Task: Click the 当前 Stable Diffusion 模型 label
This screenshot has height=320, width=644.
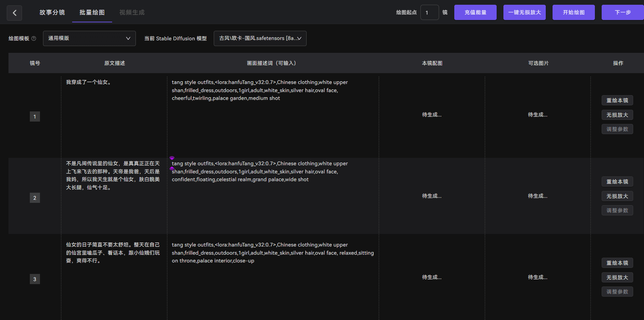Action: tap(175, 39)
